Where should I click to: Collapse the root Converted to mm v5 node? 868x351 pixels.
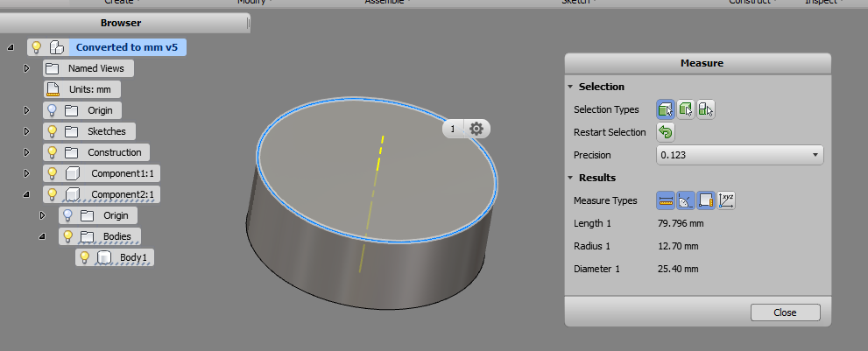[x=11, y=47]
